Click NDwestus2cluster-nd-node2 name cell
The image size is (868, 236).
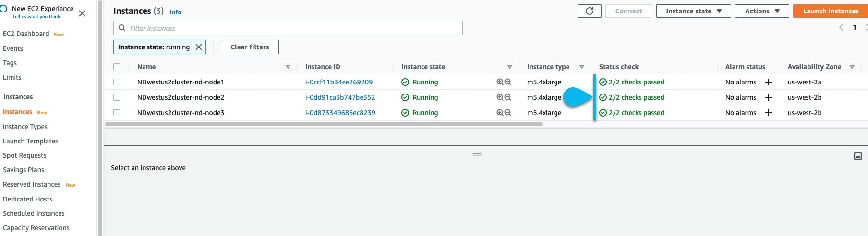point(181,97)
